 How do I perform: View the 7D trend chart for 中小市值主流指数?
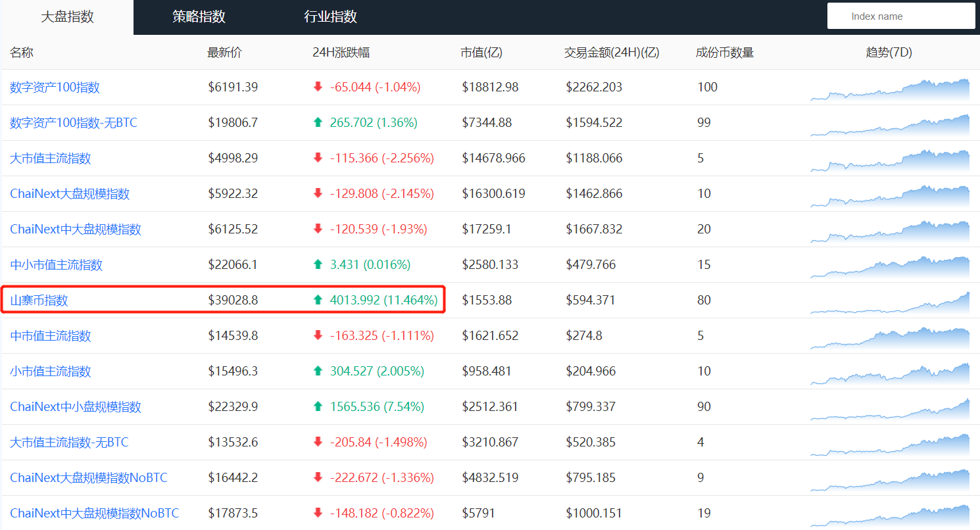[890, 267]
